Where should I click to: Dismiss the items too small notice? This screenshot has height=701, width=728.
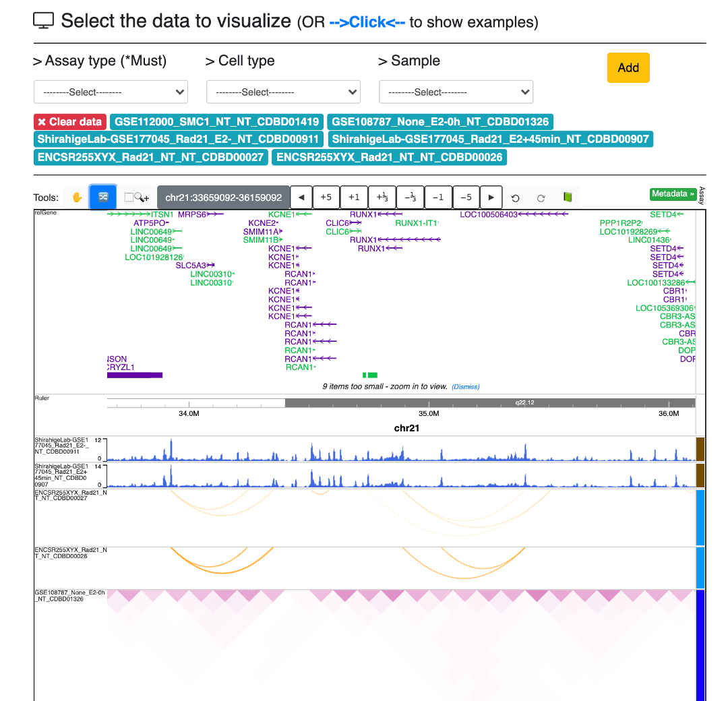(x=465, y=387)
